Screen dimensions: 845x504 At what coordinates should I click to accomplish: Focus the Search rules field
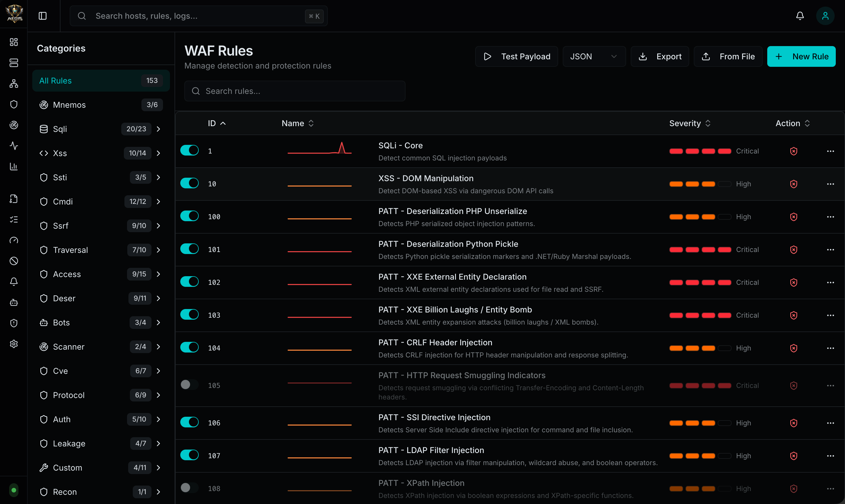point(294,91)
